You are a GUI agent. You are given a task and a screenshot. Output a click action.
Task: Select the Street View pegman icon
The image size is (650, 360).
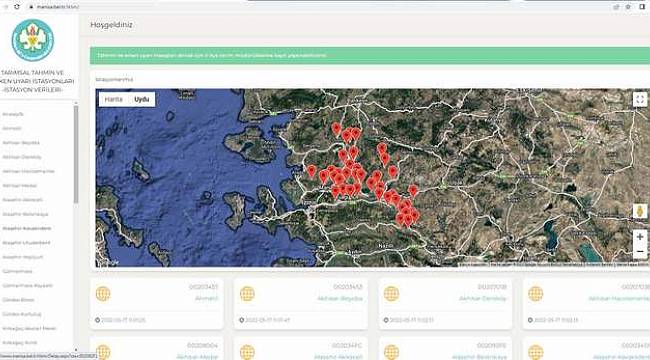tap(640, 211)
